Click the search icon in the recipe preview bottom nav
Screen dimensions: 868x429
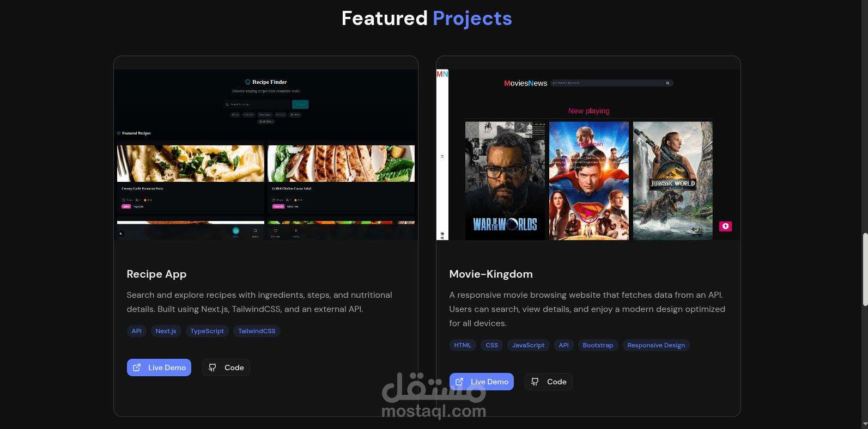(255, 231)
